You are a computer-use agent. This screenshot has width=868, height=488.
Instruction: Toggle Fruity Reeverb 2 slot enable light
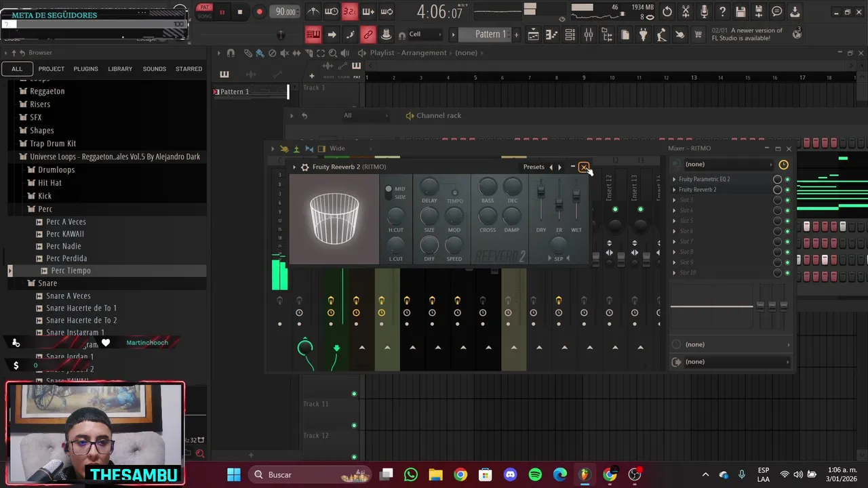point(787,190)
